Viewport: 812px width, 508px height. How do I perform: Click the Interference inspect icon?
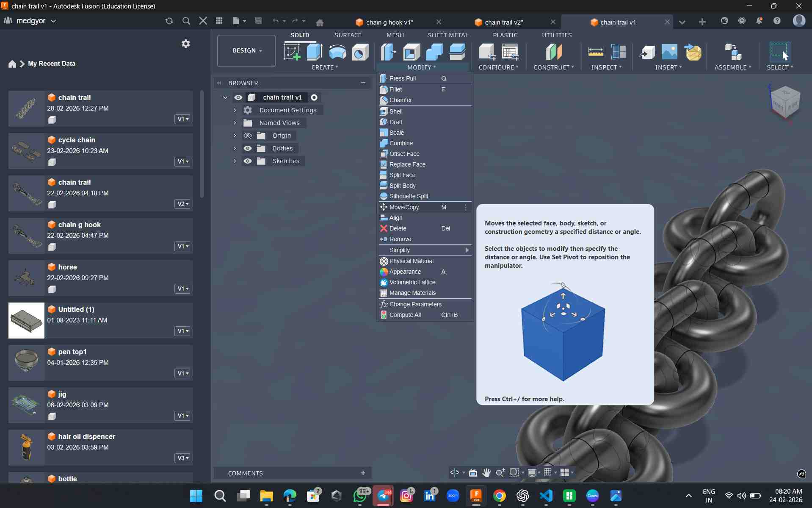pos(619,52)
